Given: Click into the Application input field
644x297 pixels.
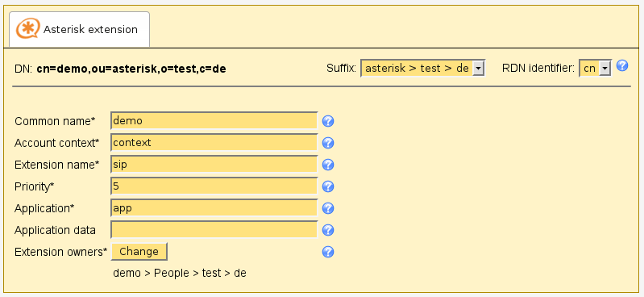Looking at the screenshot, I should click(214, 207).
